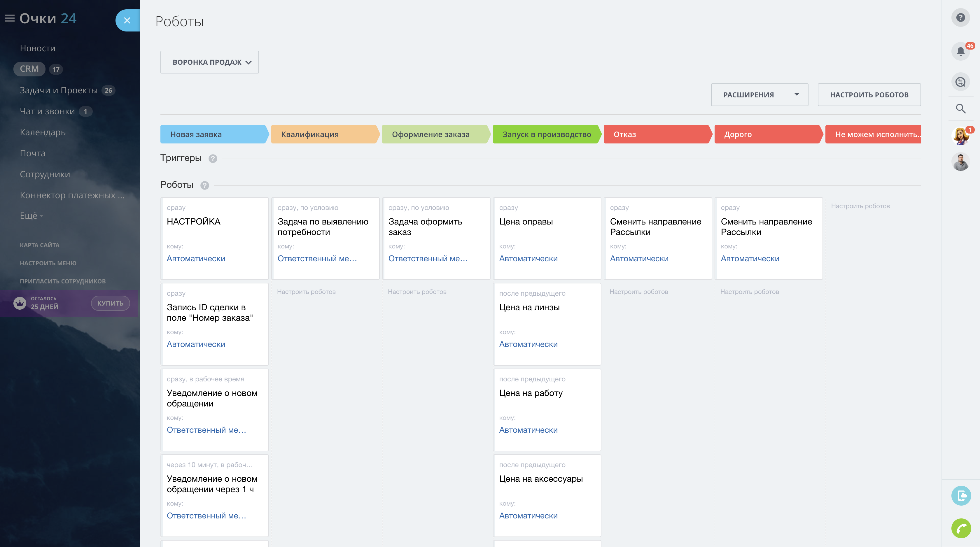The image size is (980, 547).
Task: Expand the Воронка продаж dropdown
Action: point(210,62)
